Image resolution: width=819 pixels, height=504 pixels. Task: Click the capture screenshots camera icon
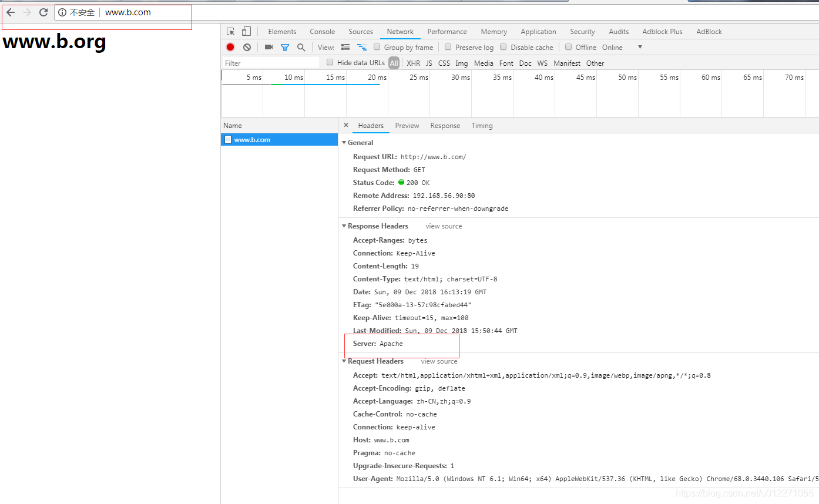(x=268, y=47)
